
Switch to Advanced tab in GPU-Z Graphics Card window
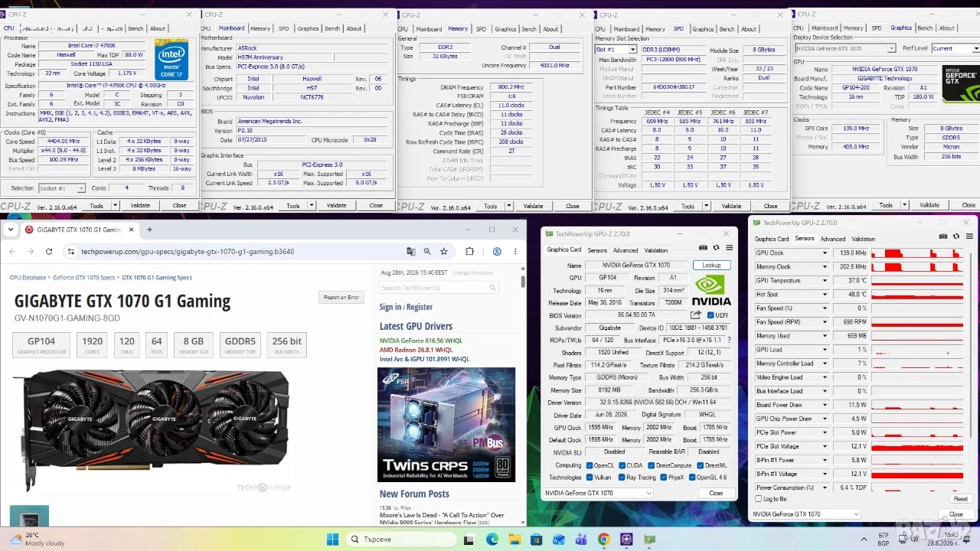pos(626,250)
